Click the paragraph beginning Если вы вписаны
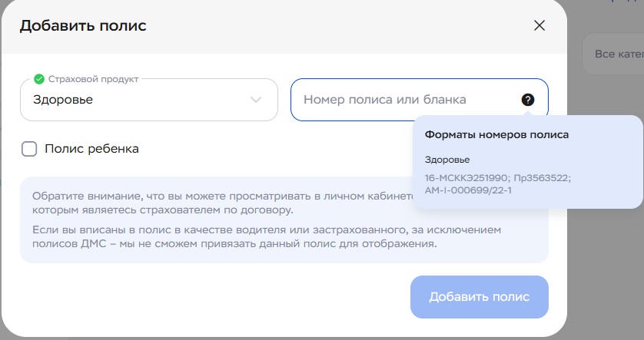Screen dimensions: 644x340 click(x=267, y=236)
